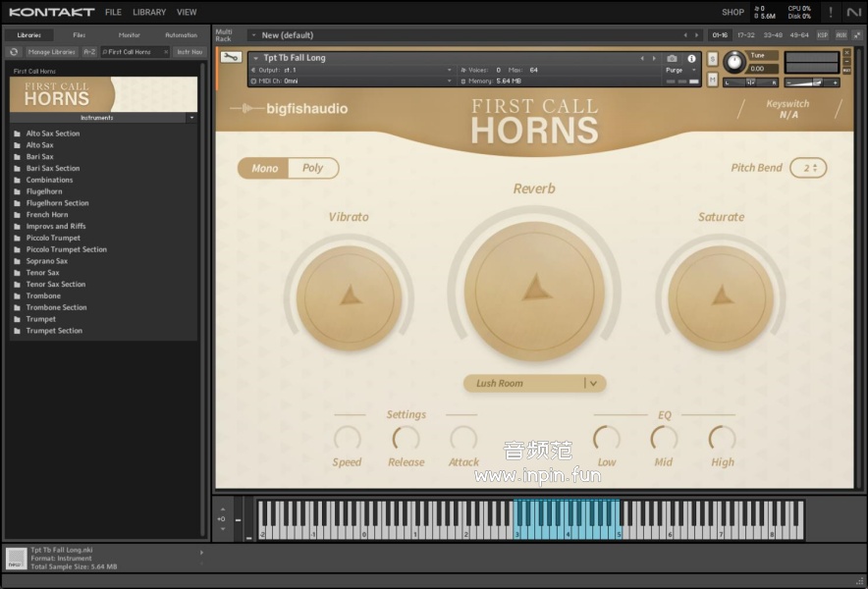The image size is (868, 589).
Task: Open the instrument info icon
Action: click(x=691, y=58)
